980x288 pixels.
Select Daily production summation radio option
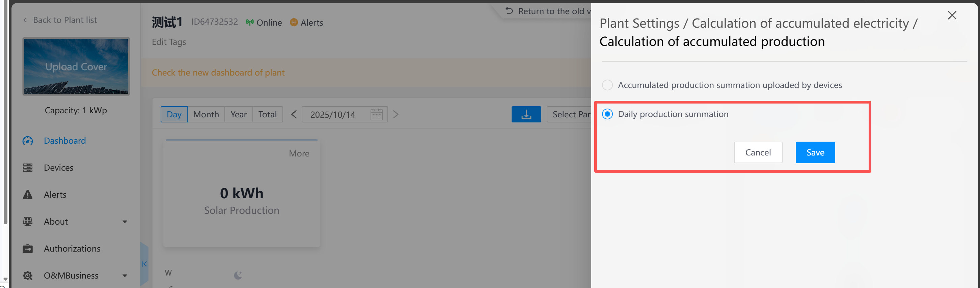(607, 114)
